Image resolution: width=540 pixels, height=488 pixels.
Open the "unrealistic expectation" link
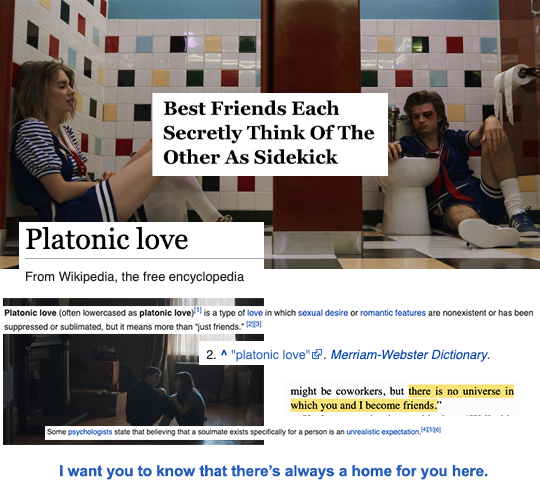[383, 432]
